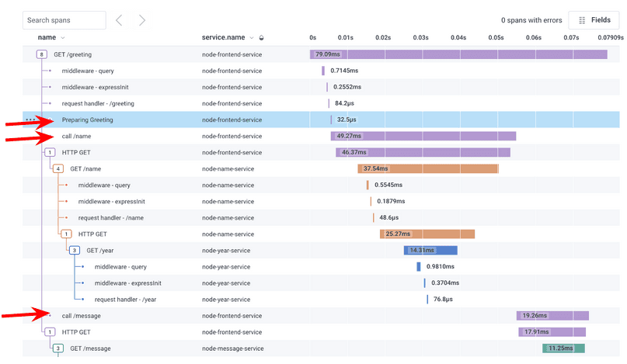627x364 pixels.
Task: Click the columns icon inside Fields button
Action: (x=582, y=20)
